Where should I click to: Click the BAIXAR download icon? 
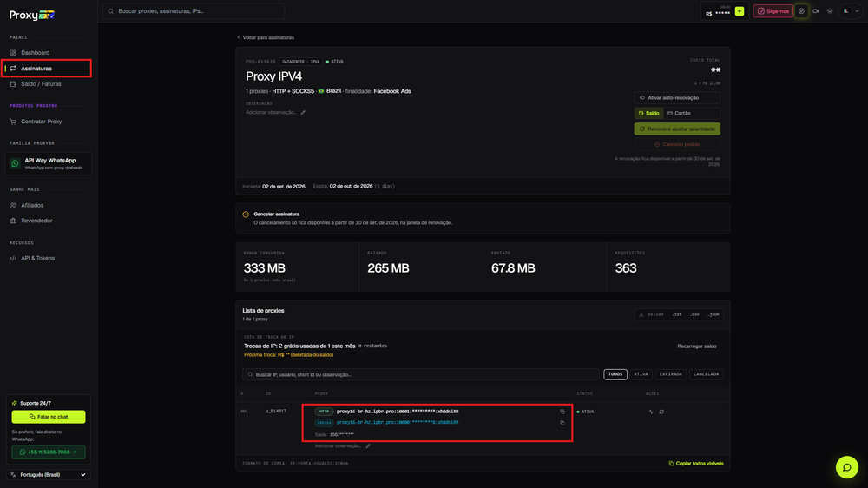[641, 314]
